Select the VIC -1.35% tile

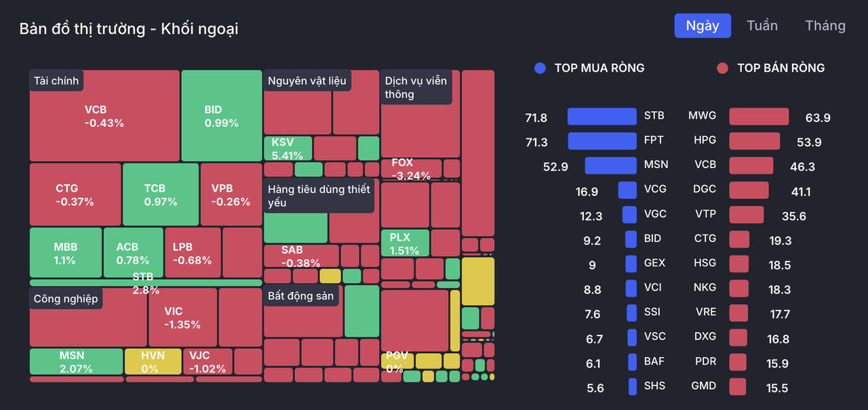pos(182,317)
